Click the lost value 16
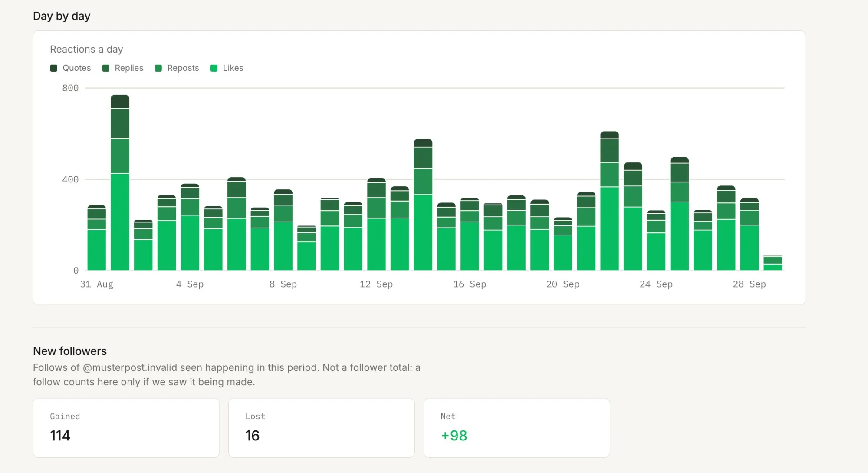Viewport: 868px width, 473px height. tap(252, 436)
